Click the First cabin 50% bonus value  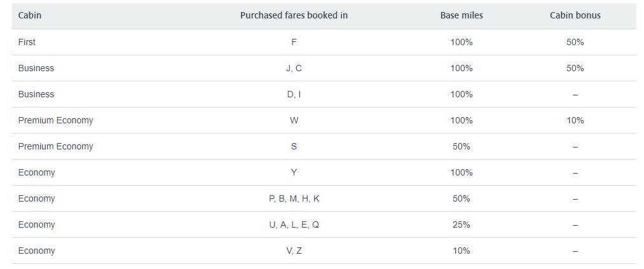click(x=575, y=42)
